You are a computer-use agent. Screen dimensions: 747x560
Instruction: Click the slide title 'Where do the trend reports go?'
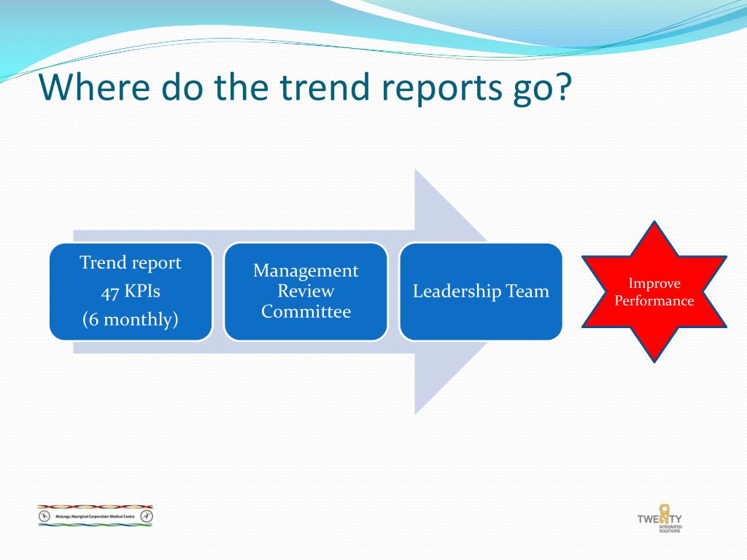pos(305,88)
